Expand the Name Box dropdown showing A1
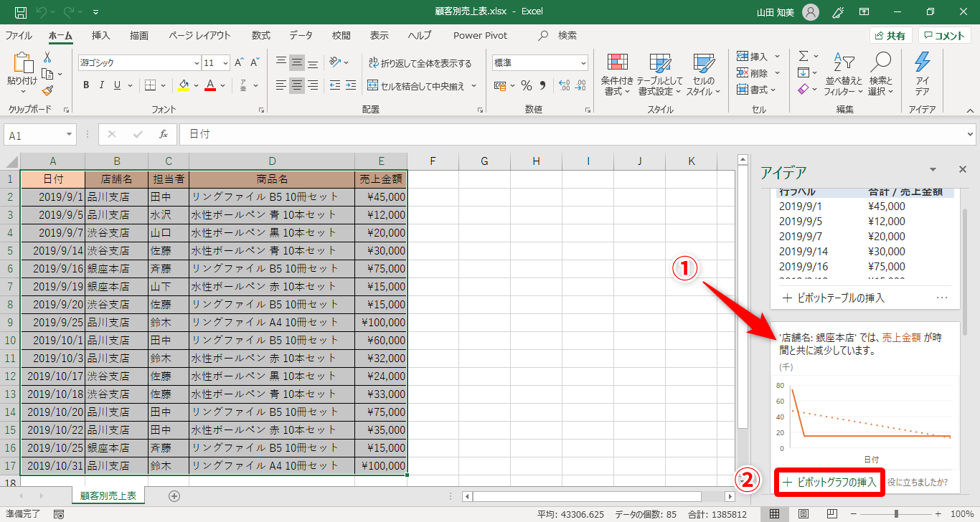980x522 pixels. click(70, 134)
